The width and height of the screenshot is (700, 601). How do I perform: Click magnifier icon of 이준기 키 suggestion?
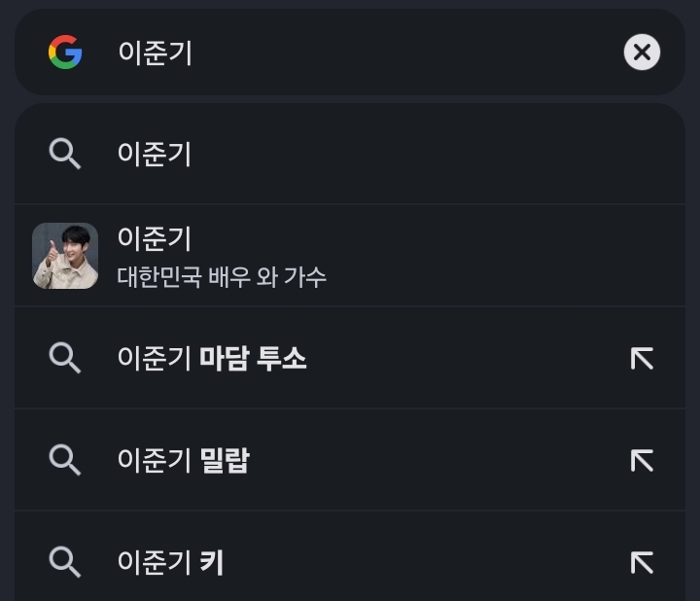[x=65, y=561]
